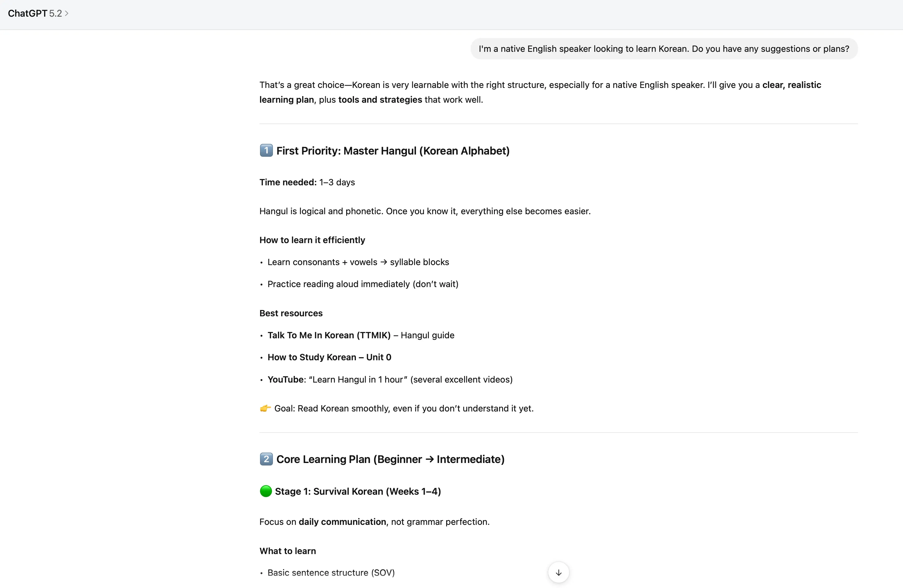Click "Stage 1: Survival Korean" subheading

pos(357,492)
